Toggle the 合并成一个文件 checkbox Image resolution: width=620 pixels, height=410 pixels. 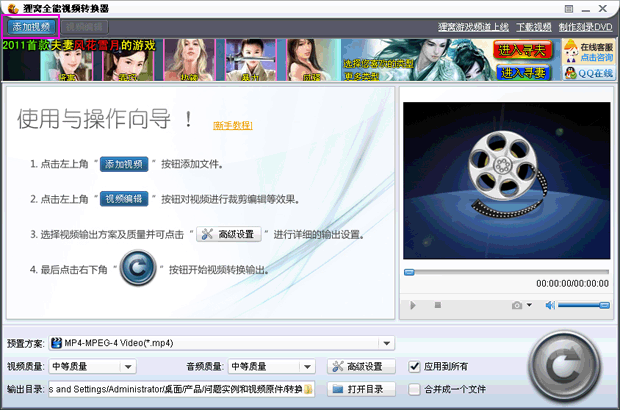414,389
